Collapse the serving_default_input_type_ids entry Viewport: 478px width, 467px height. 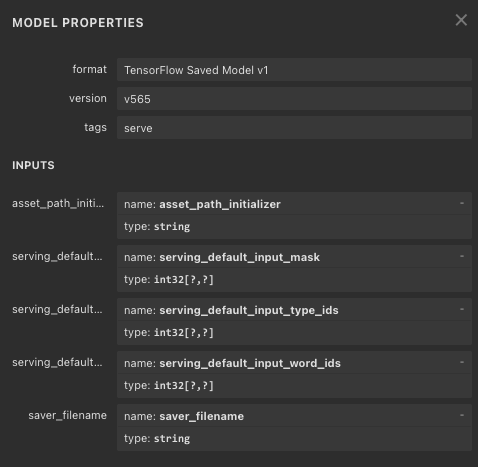pos(462,309)
